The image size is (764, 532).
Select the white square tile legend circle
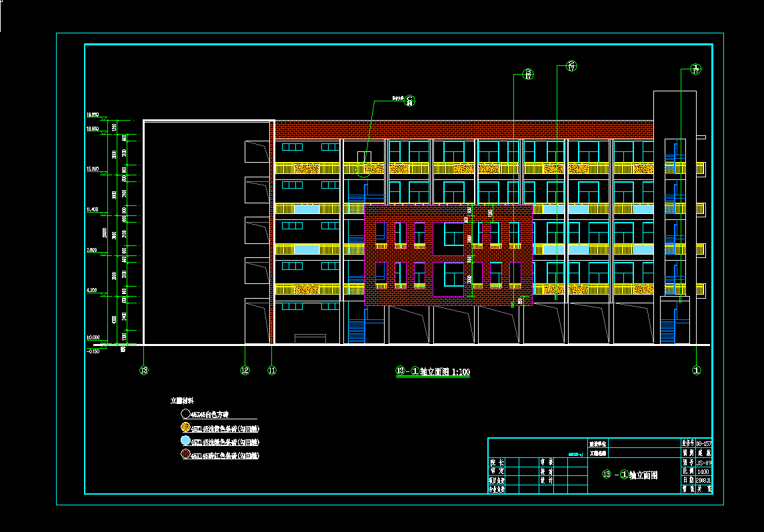tap(185, 415)
